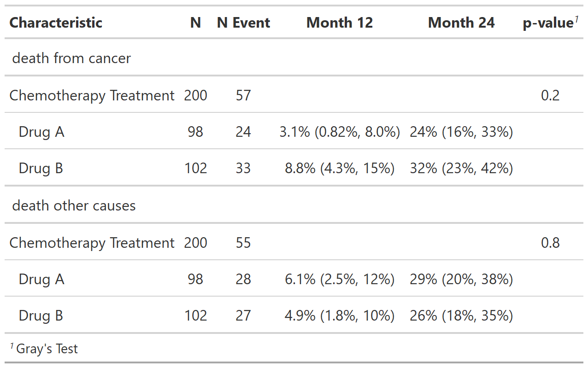Click the 3.1% (0.82%, 8.0%) cell
The image size is (588, 368).
(340, 132)
